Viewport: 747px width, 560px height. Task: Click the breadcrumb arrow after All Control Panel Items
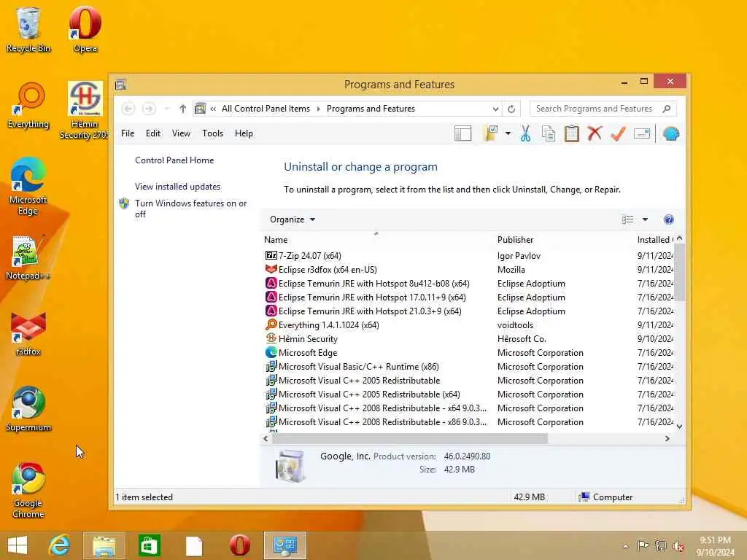(319, 109)
